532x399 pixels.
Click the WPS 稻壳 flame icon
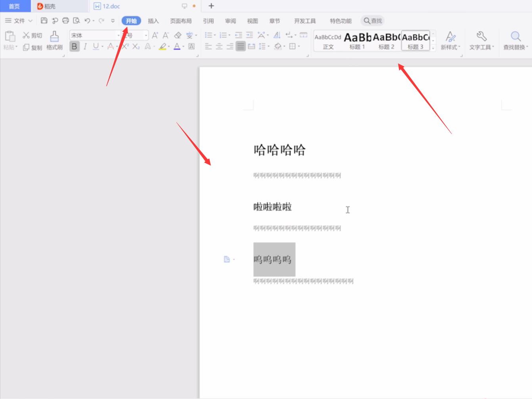(x=40, y=6)
